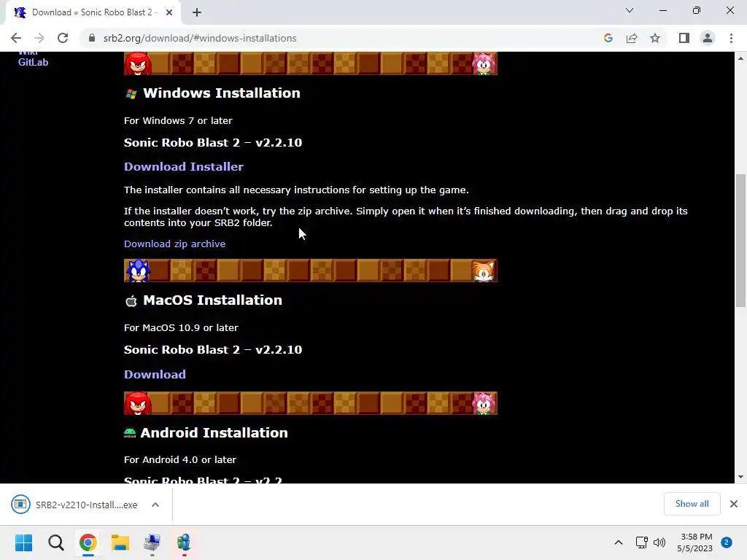Bookmark this page with the star
Image resolution: width=747 pixels, height=560 pixels.
point(655,38)
